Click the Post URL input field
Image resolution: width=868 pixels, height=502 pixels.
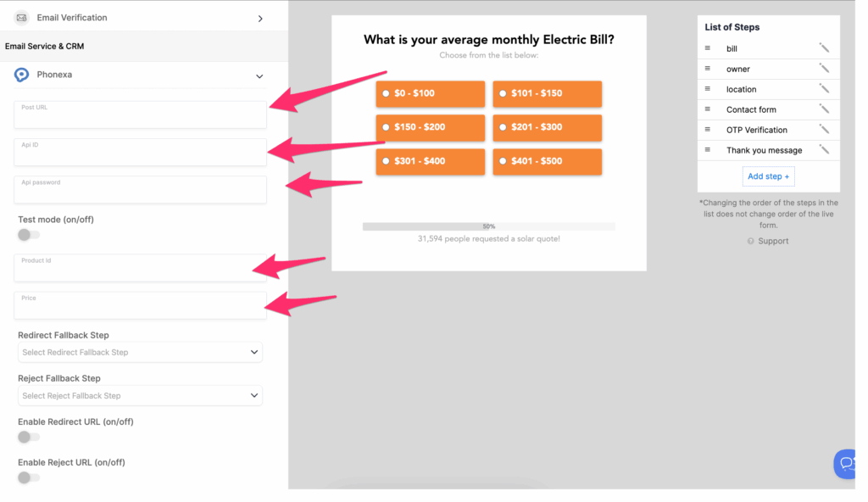coord(140,115)
